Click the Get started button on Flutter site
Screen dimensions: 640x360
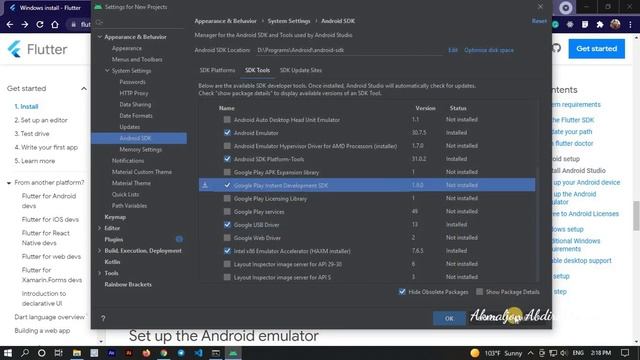(596, 49)
